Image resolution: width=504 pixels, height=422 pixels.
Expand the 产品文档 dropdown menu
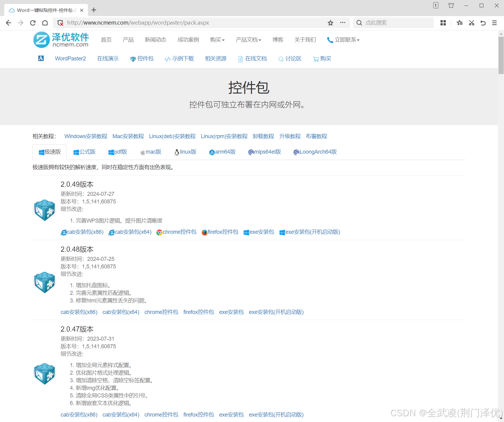pos(248,40)
